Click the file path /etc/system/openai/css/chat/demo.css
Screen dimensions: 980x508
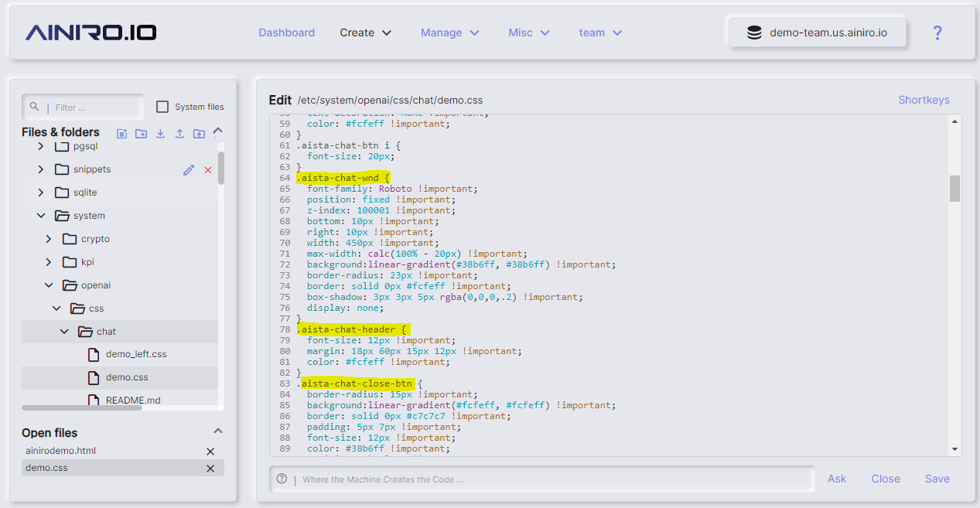pyautogui.click(x=390, y=101)
